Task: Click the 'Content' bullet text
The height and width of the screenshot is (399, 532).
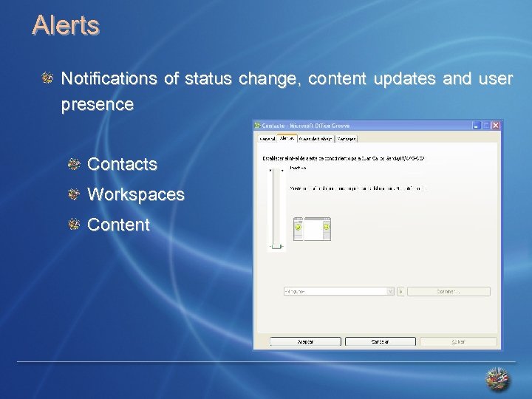Action: (x=118, y=225)
